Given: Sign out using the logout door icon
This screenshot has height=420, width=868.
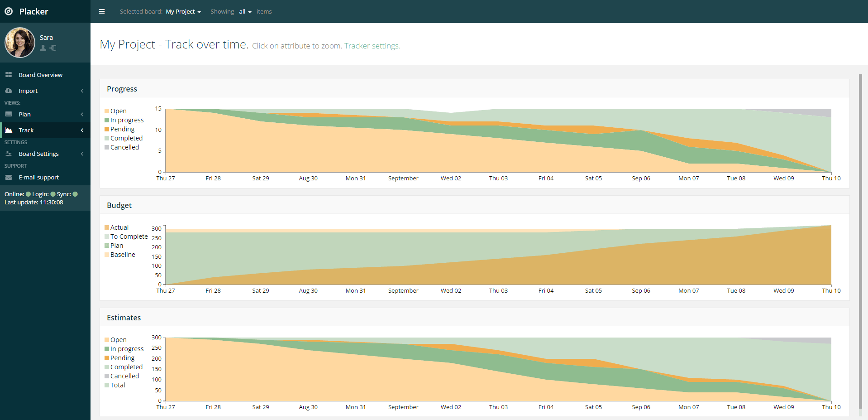Looking at the screenshot, I should pos(53,48).
